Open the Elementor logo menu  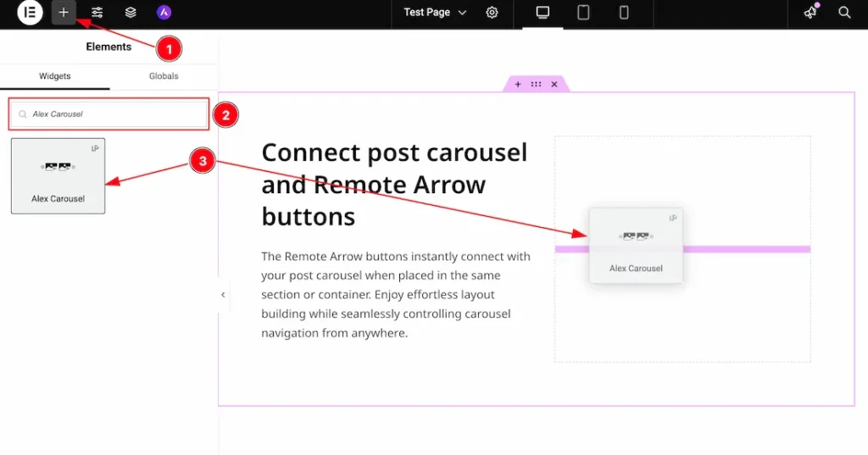(30, 13)
